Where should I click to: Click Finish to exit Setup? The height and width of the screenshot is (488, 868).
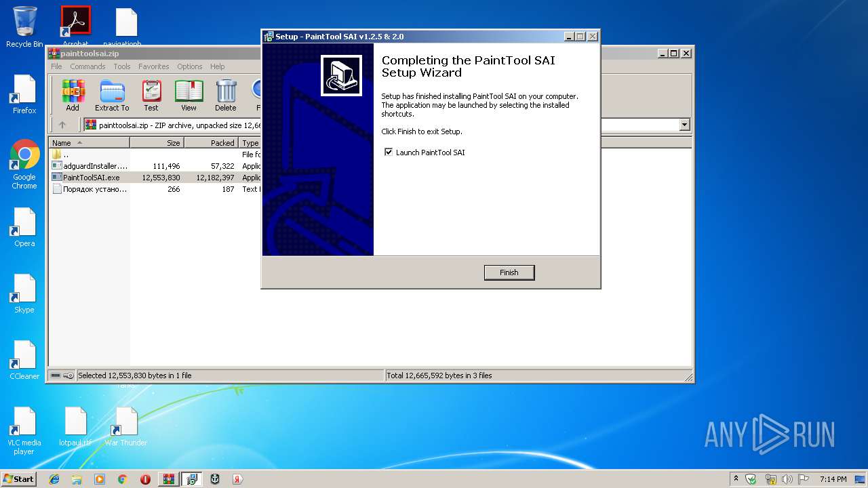coord(509,272)
